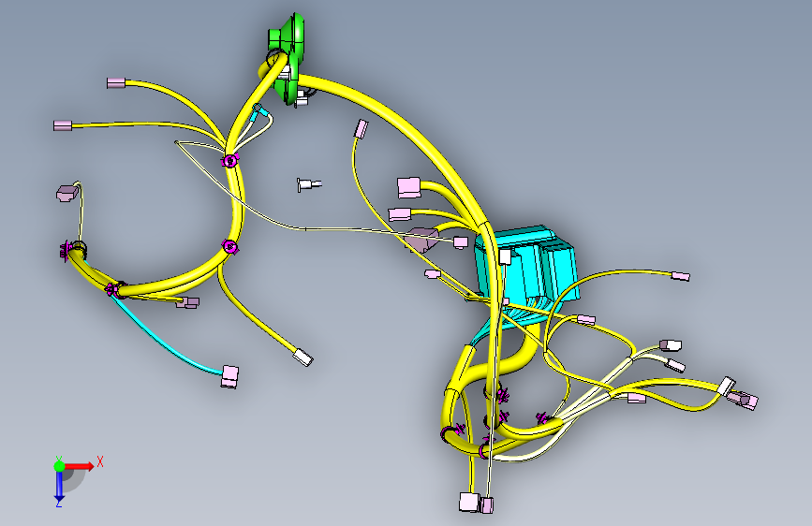Pick the standalone white pin in viewport center
Image resolution: width=812 pixels, height=526 pixels.
[x=309, y=184]
